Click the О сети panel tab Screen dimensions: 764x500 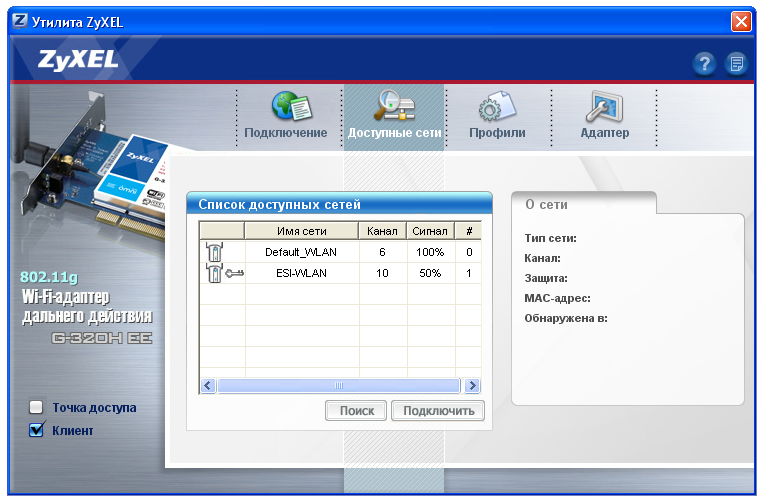[583, 204]
